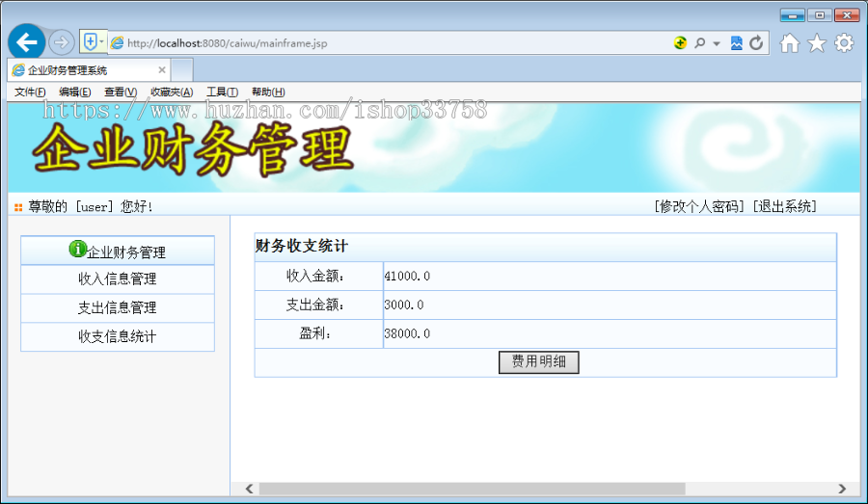
Task: Click the horizontal scrollbar right arrow
Action: (842, 489)
